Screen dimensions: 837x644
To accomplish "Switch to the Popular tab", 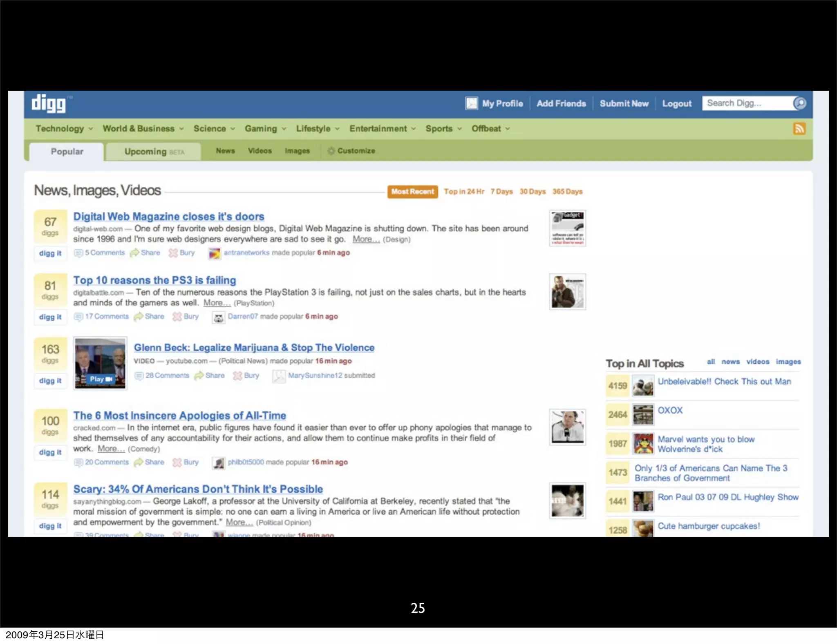I will (67, 152).
